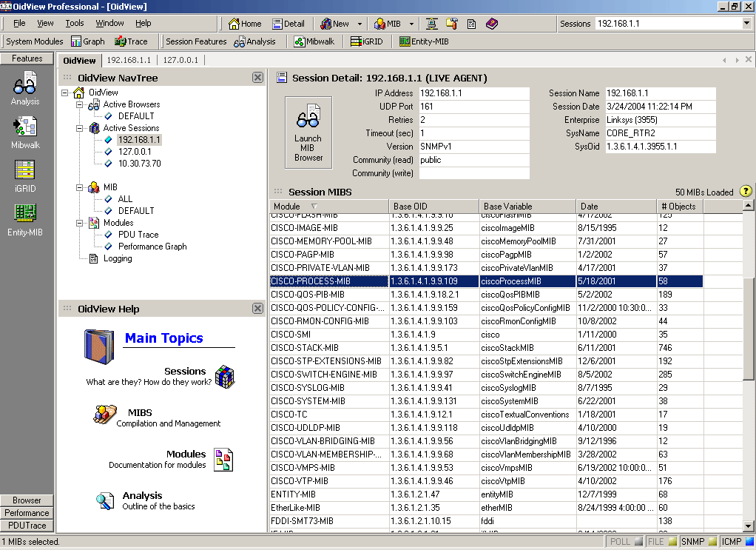The width and height of the screenshot is (756, 550).
Task: Collapse the Modules tree node
Action: click(80, 223)
